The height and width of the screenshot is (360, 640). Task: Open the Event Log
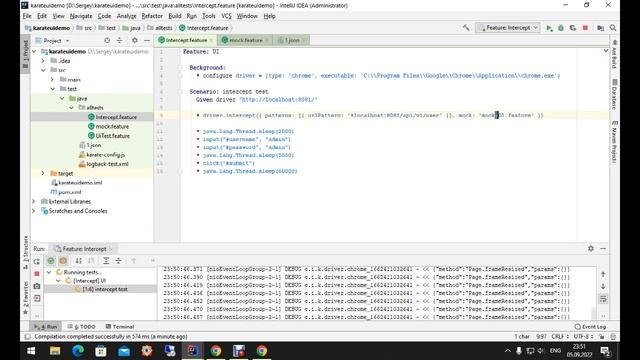point(590,327)
